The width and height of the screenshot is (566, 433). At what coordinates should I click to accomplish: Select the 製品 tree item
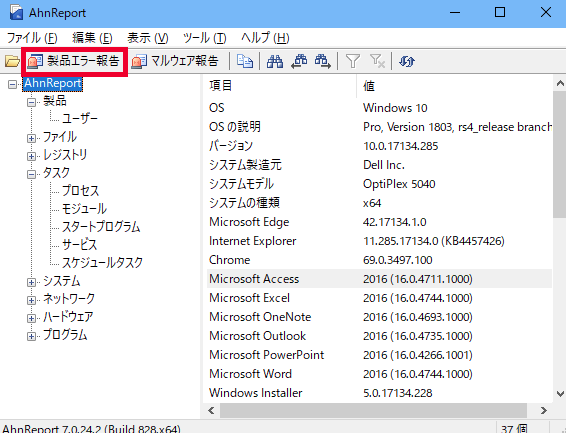[55, 101]
